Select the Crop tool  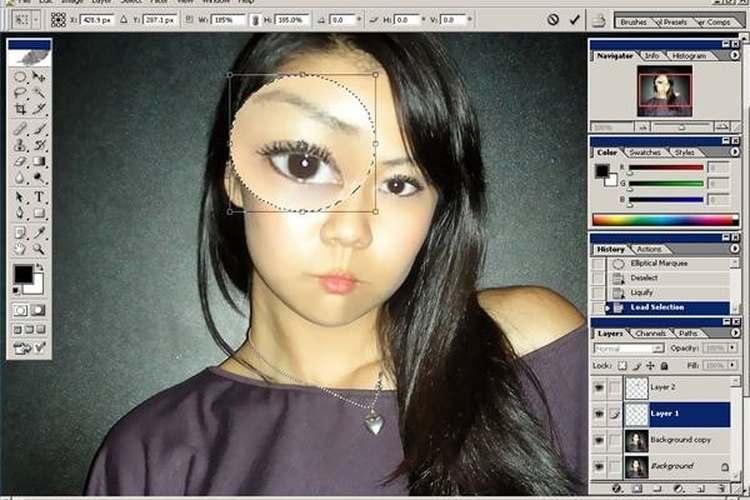pos(20,109)
